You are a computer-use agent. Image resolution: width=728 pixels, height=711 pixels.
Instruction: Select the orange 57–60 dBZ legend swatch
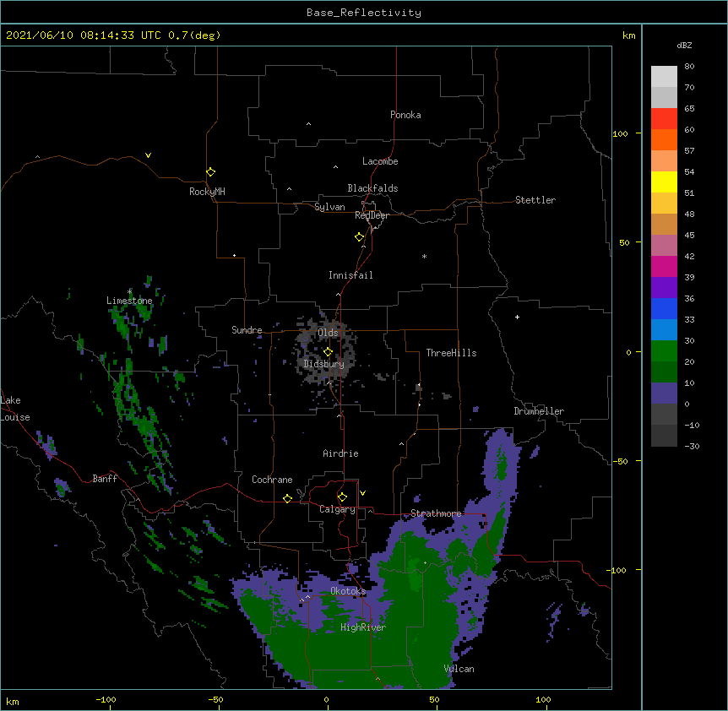click(x=664, y=139)
